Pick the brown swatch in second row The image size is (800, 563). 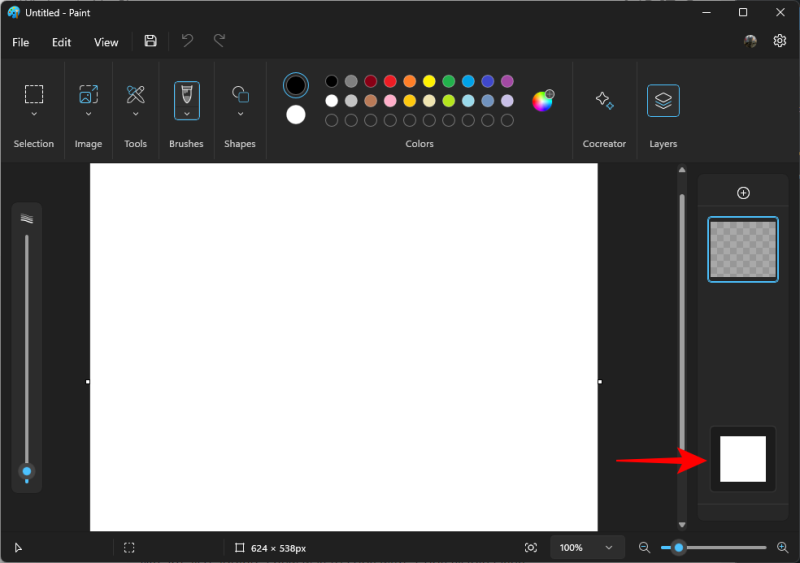371,101
